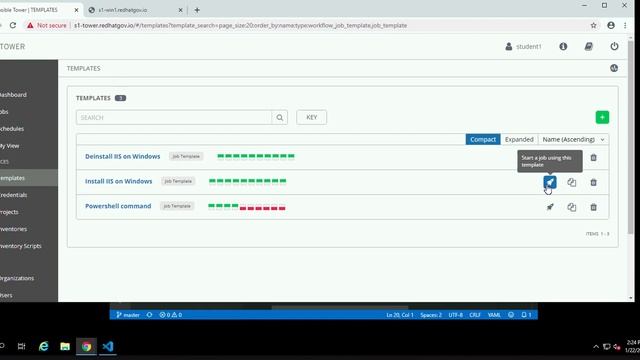The width and height of the screenshot is (640, 360).
Task: Click the sync changes status icon
Action: pos(149,315)
